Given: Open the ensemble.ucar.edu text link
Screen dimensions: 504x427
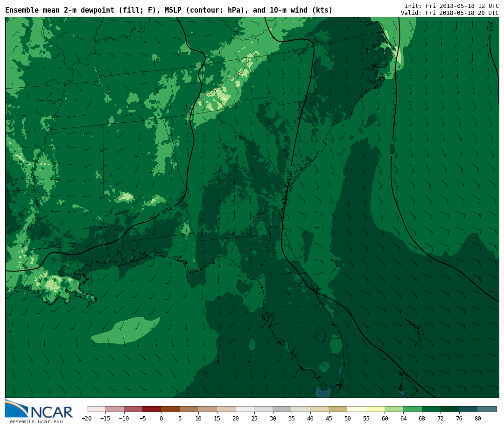Looking at the screenshot, I should (x=36, y=421).
